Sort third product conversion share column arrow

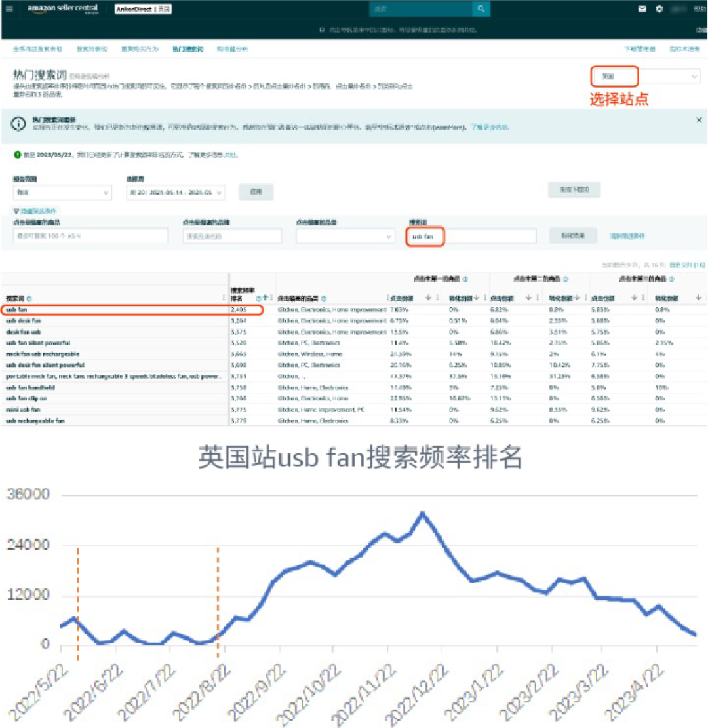[698, 297]
